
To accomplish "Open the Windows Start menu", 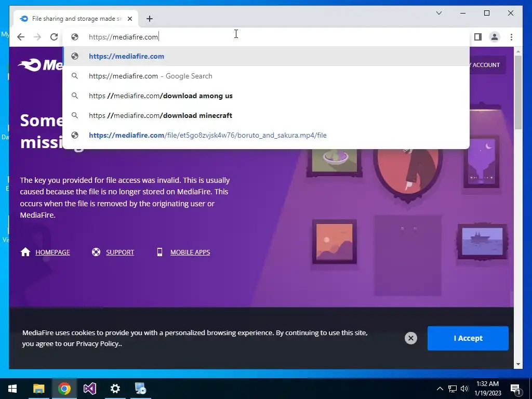I will pyautogui.click(x=12, y=389).
